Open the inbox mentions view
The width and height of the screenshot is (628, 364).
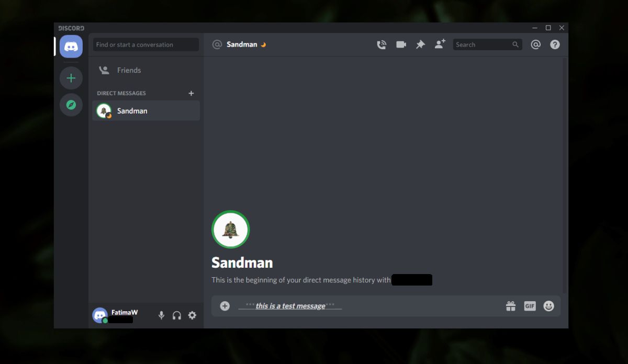click(x=535, y=44)
